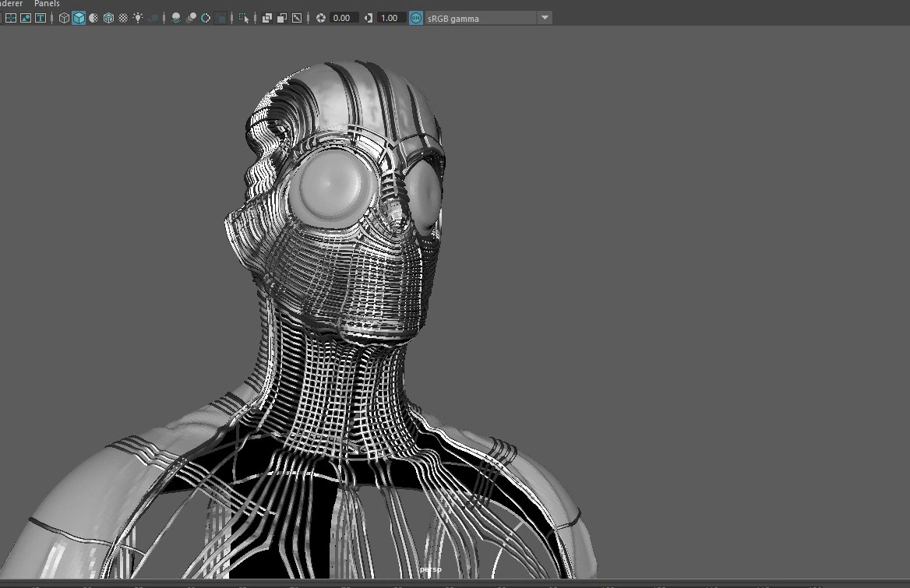Click isolate select icon with cursor arrow

pos(244,18)
